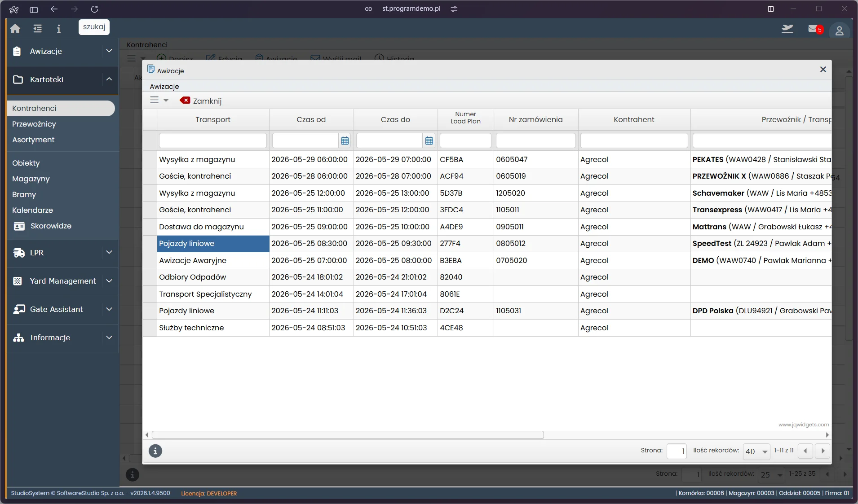Select the Dostawa do magazynu row

(487, 227)
